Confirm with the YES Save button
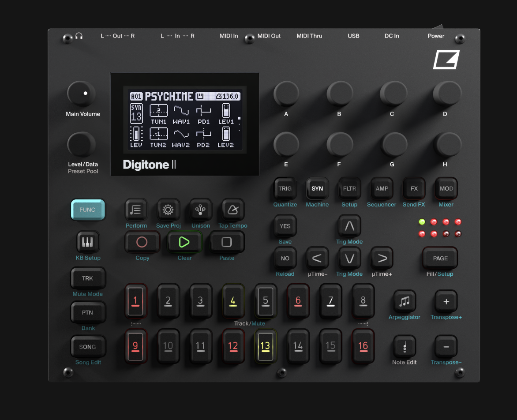The width and height of the screenshot is (517, 420). (285, 226)
